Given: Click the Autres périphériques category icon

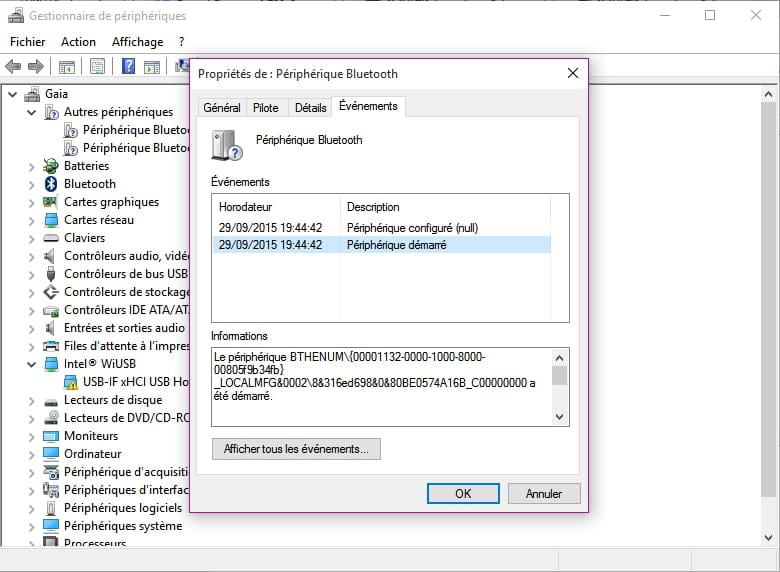Looking at the screenshot, I should pyautogui.click(x=51, y=112).
